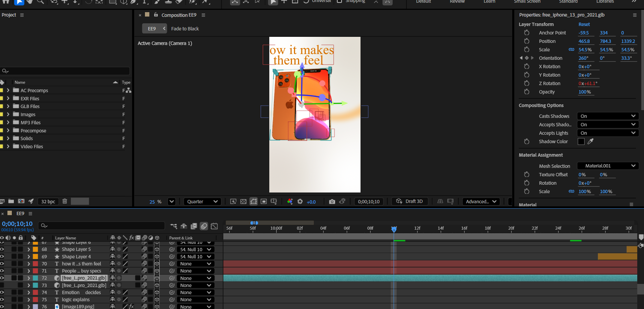Image resolution: width=644 pixels, height=309 pixels.
Task: Hide the Shape Layer 5 layer
Action: [2, 249]
